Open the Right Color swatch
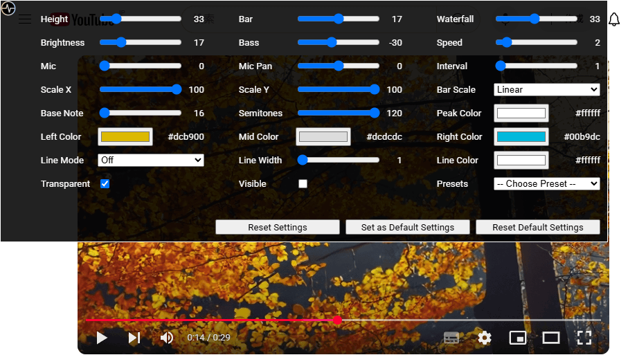637x364 pixels. coord(521,136)
